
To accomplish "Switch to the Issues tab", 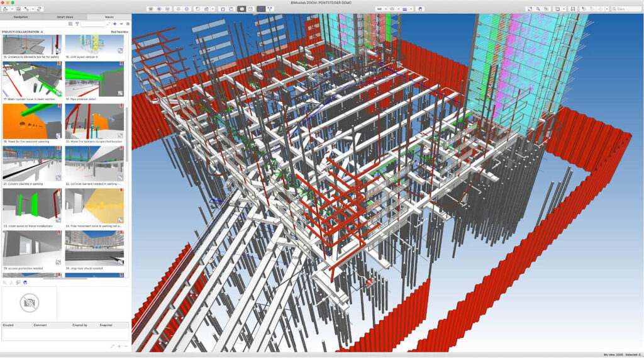I will [x=109, y=17].
